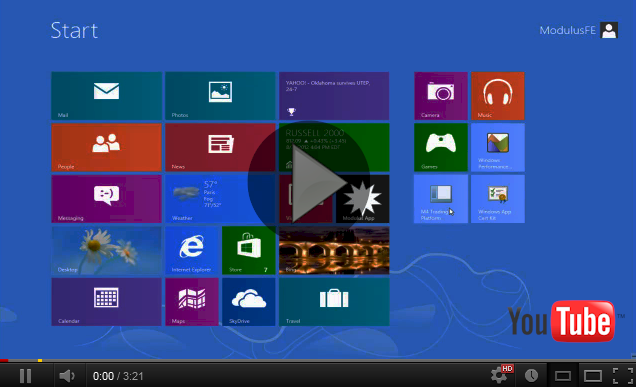This screenshot has height=387, width=636.
Task: Open the Music tile
Action: 498,96
